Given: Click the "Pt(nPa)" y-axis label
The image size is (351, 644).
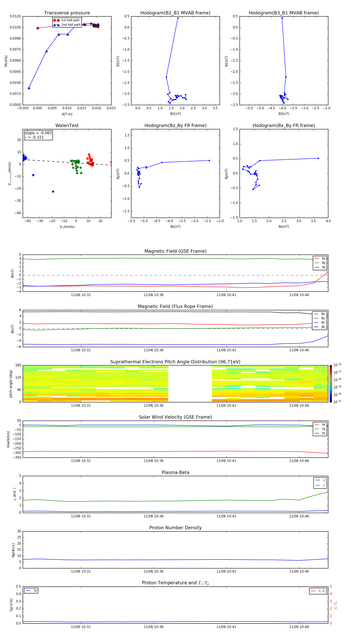Looking at the screenshot, I should (6, 61).
